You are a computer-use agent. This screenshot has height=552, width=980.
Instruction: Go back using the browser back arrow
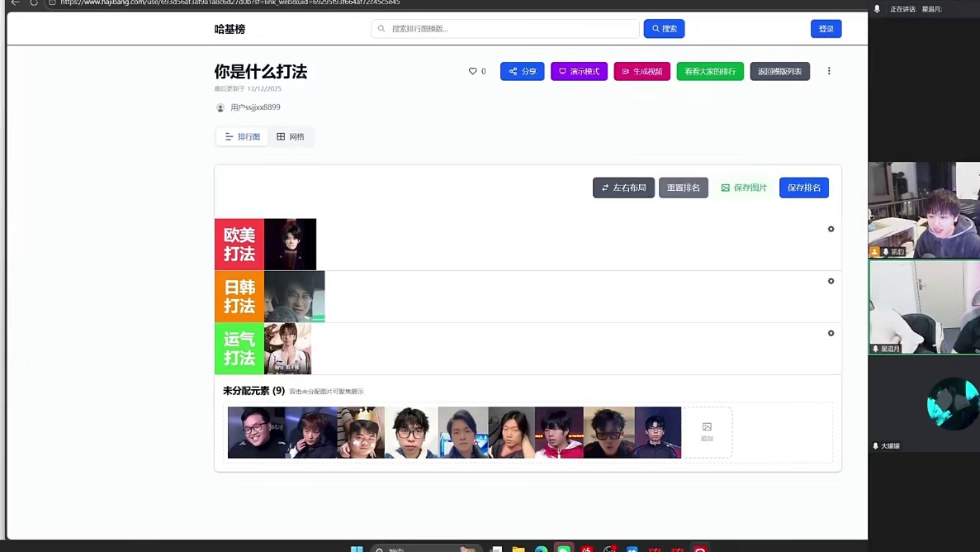tap(14, 2)
